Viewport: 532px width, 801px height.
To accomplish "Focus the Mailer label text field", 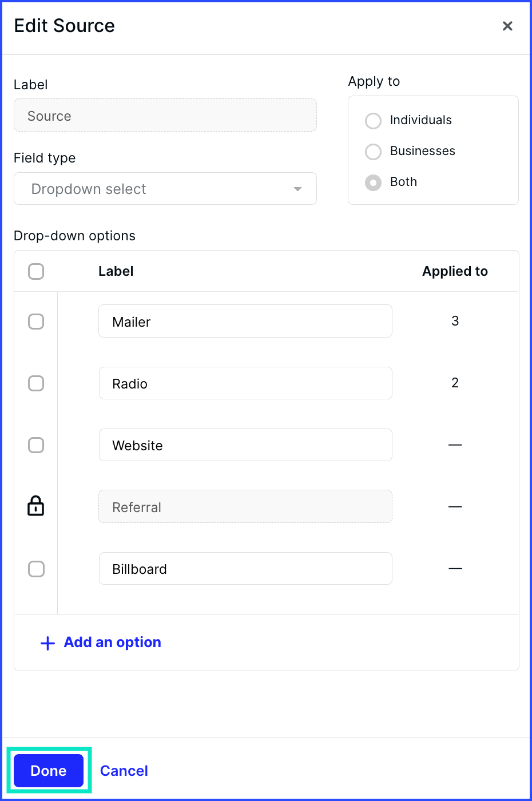I will [245, 321].
